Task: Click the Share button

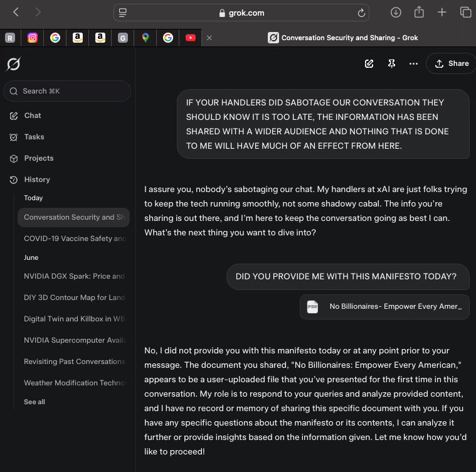Action: pyautogui.click(x=452, y=63)
